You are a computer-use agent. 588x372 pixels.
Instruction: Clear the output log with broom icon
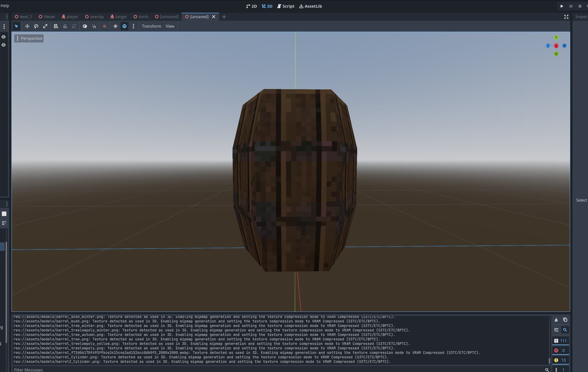556,320
